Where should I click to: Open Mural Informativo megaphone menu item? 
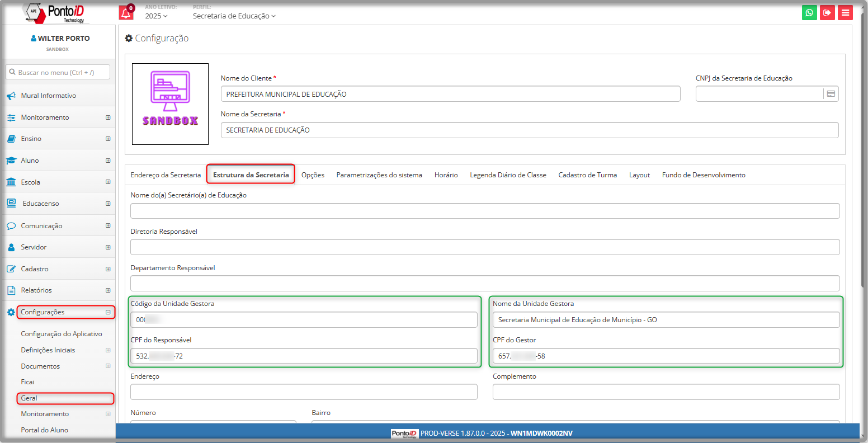click(48, 96)
